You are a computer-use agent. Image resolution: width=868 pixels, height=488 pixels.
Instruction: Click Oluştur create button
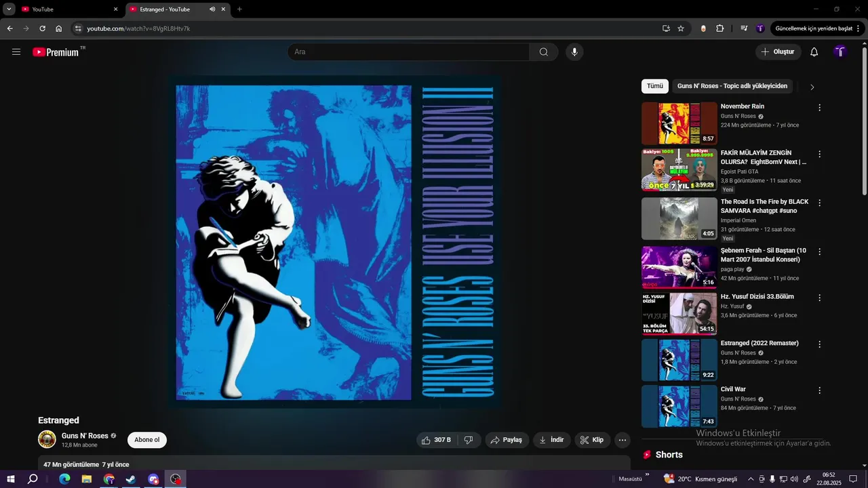tap(778, 52)
